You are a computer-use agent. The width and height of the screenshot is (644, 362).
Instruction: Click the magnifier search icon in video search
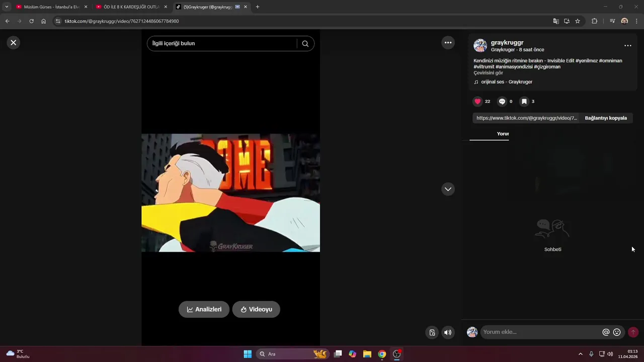point(305,44)
